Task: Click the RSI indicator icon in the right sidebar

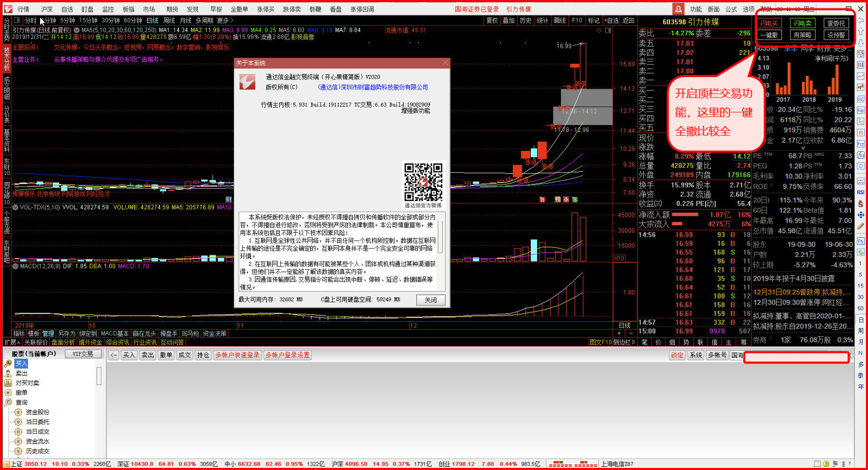Action: (x=861, y=193)
